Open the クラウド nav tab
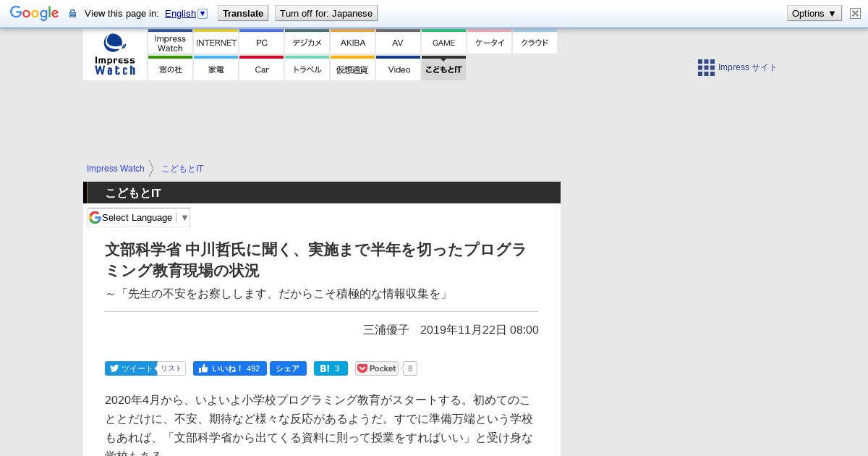Image resolution: width=868 pixels, height=456 pixels. pos(535,42)
